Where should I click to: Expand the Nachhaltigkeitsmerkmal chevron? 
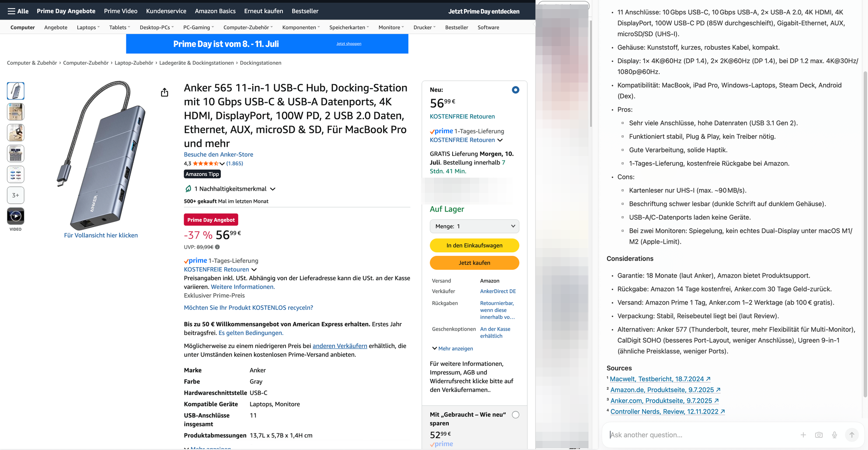(273, 189)
